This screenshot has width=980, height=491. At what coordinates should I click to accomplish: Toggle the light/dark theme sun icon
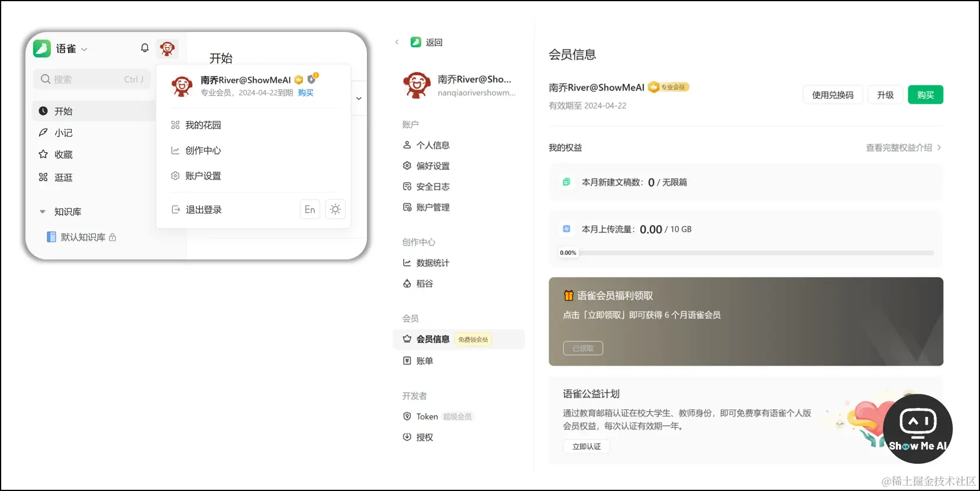(x=336, y=209)
